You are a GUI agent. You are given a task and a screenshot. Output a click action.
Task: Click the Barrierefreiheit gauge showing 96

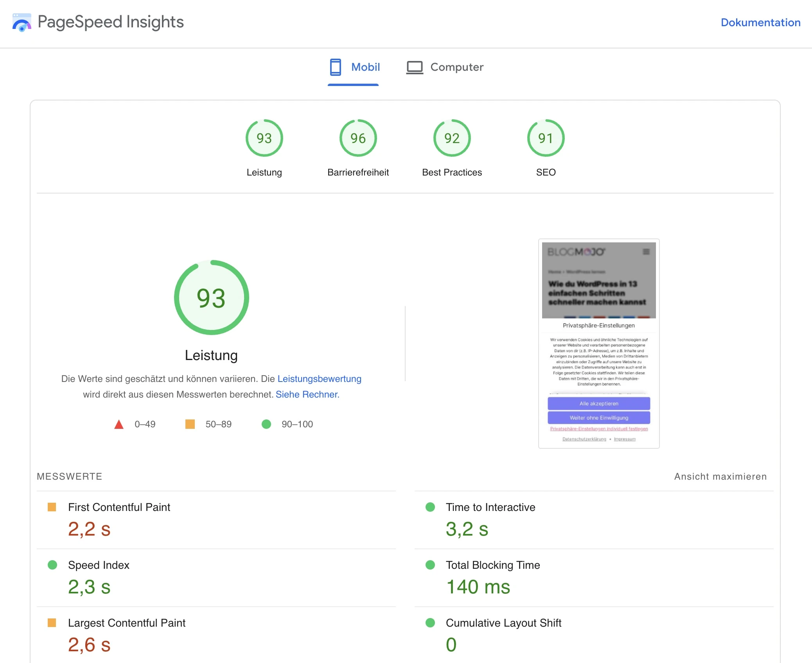tap(358, 138)
